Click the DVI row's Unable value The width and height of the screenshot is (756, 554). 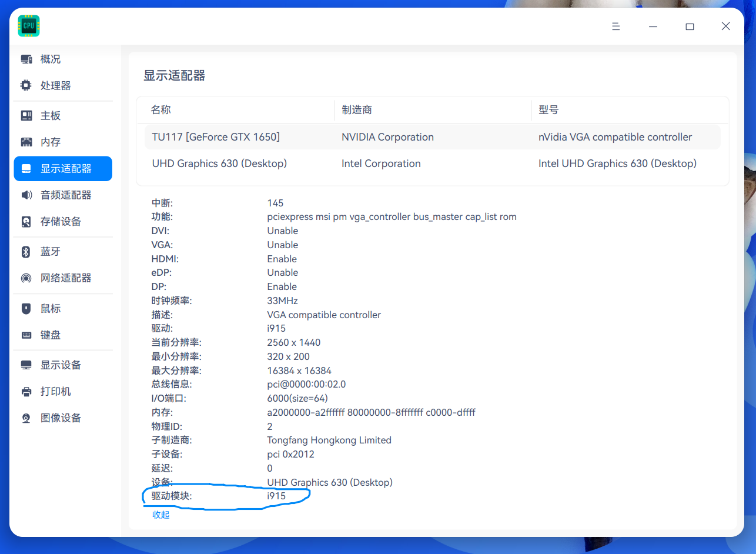point(283,231)
